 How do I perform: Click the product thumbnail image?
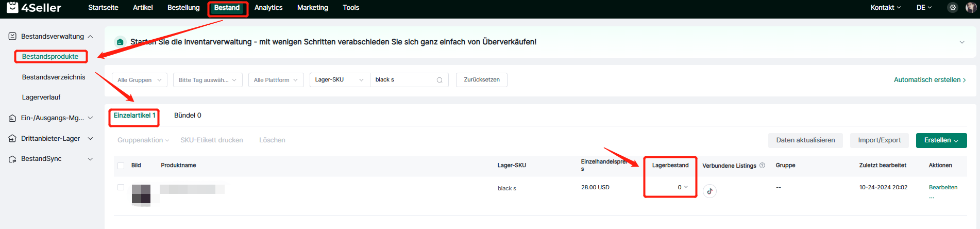pos(141,194)
